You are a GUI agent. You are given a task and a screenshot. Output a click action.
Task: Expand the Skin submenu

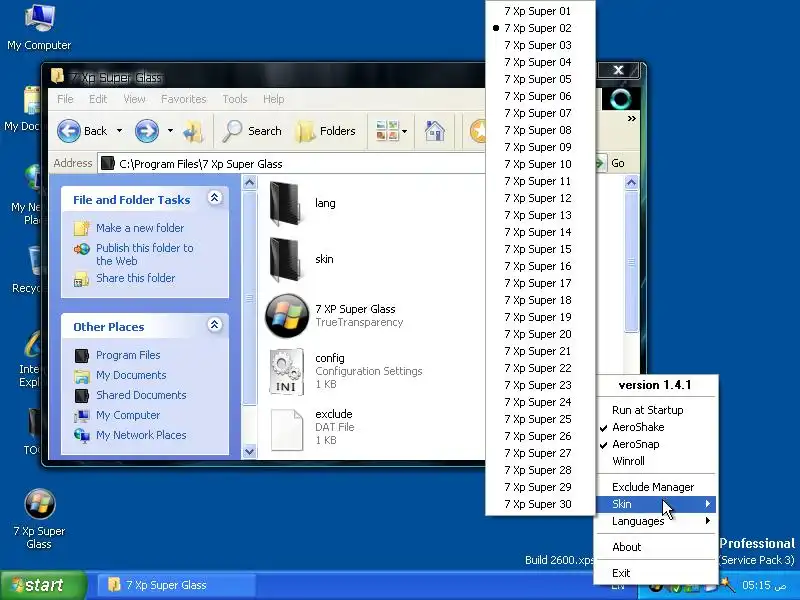coord(656,504)
